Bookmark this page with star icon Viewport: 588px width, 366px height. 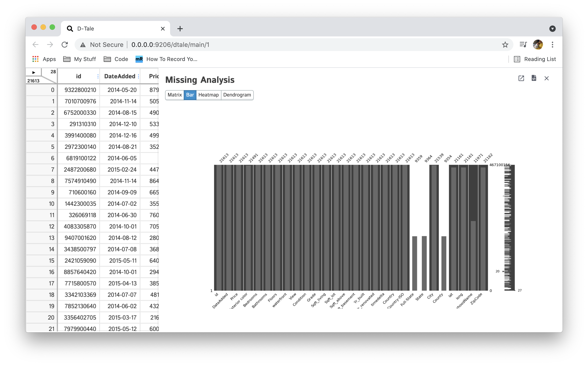pyautogui.click(x=505, y=45)
